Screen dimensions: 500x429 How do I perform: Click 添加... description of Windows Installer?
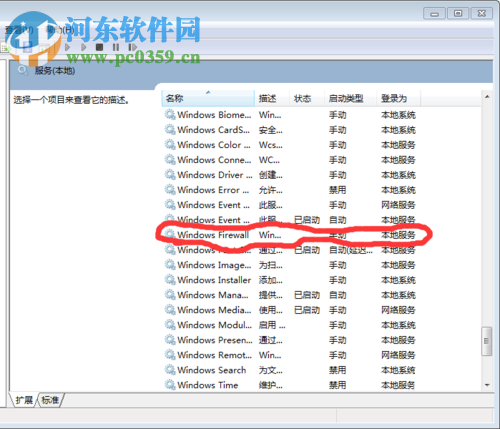(271, 280)
